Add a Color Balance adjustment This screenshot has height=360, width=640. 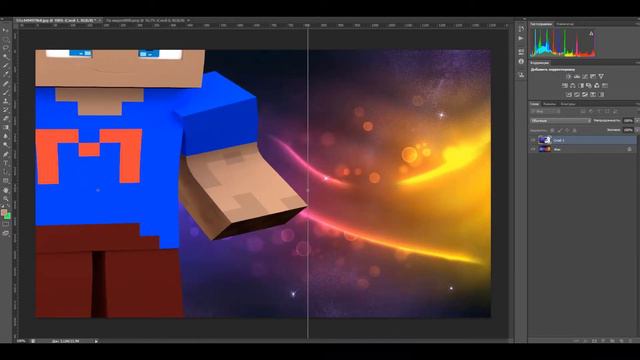(x=573, y=85)
